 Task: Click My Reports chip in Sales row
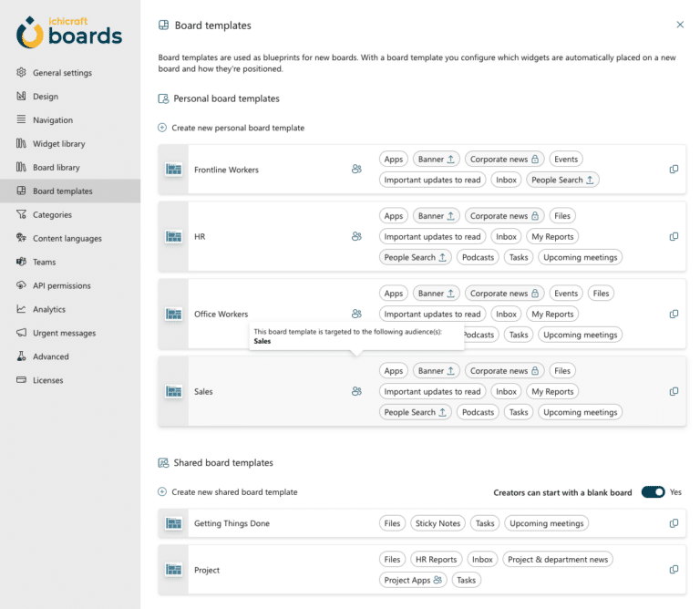552,391
